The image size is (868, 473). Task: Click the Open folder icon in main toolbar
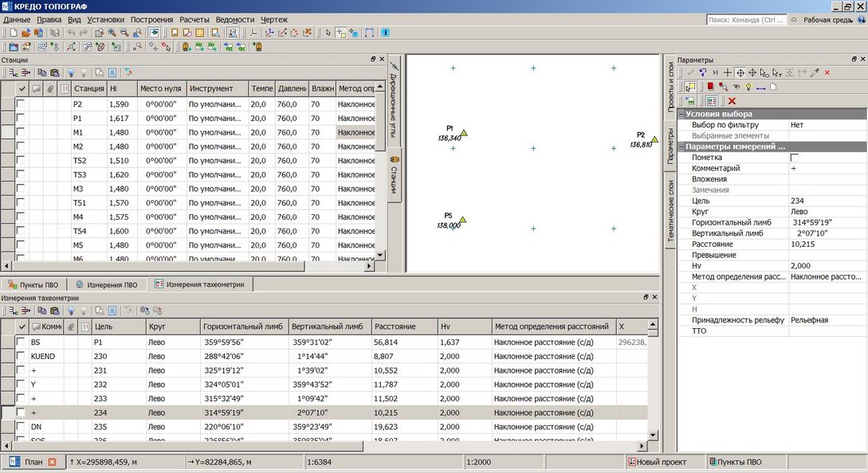coord(26,33)
